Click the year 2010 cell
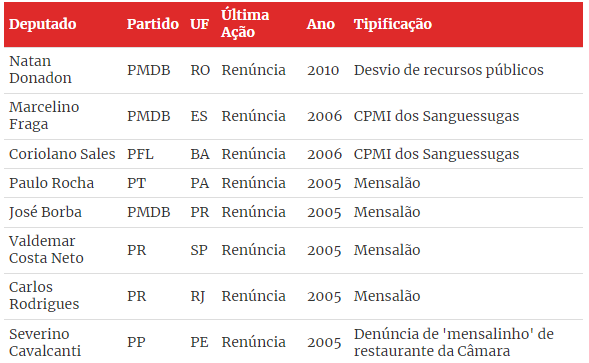This screenshot has width=589, height=363. [323, 70]
